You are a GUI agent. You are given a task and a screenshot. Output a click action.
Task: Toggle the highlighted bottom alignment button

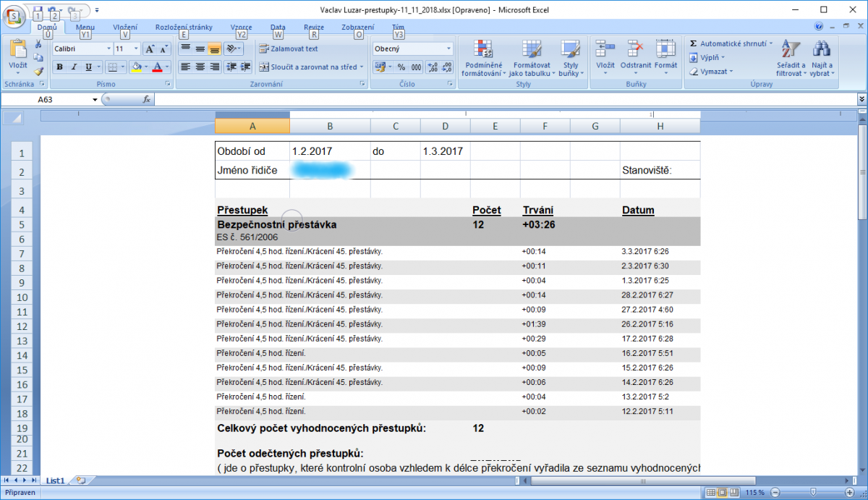(214, 48)
